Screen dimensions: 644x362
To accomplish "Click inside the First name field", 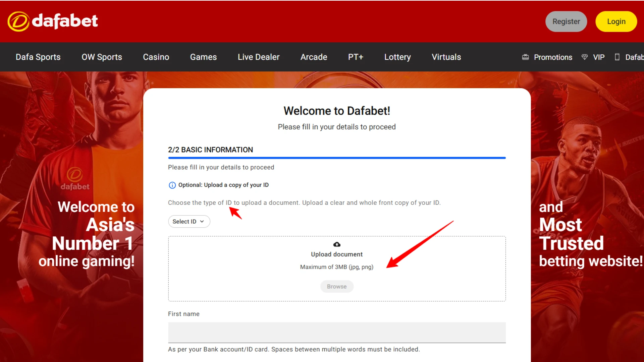I will tap(336, 332).
